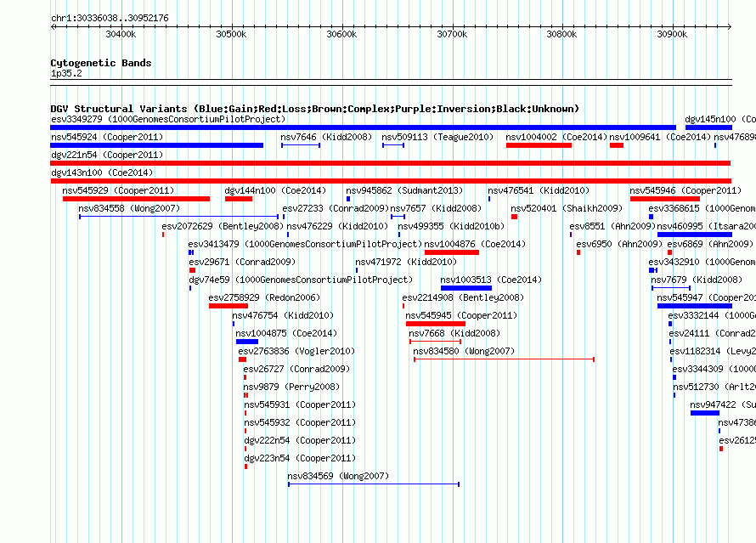Click the nsv545945 red loss bar
The width and height of the screenshot is (756, 543).
tap(436, 324)
